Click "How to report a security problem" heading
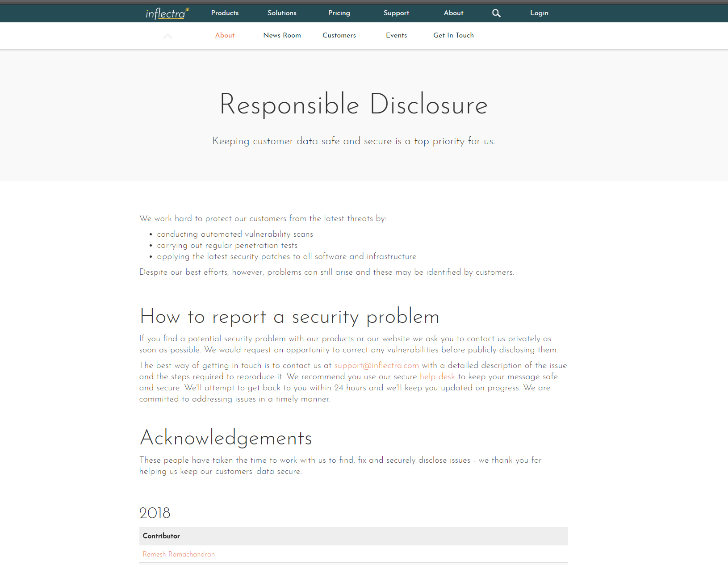This screenshot has width=728, height=565. tap(289, 317)
